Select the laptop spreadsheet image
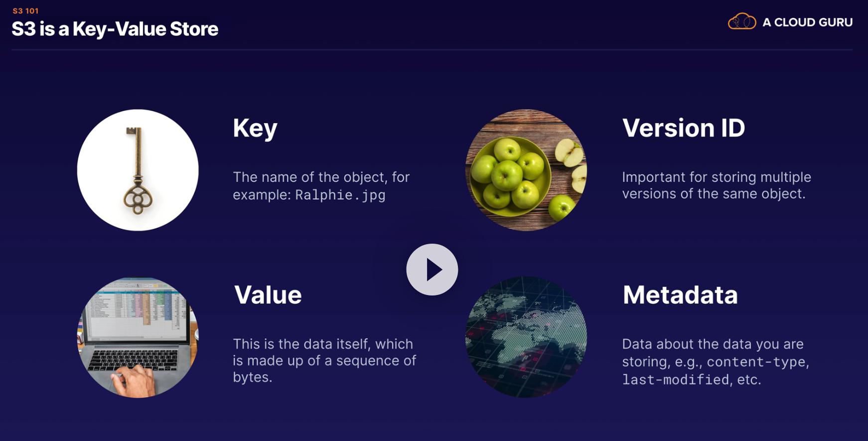The width and height of the screenshot is (868, 441). point(138,337)
